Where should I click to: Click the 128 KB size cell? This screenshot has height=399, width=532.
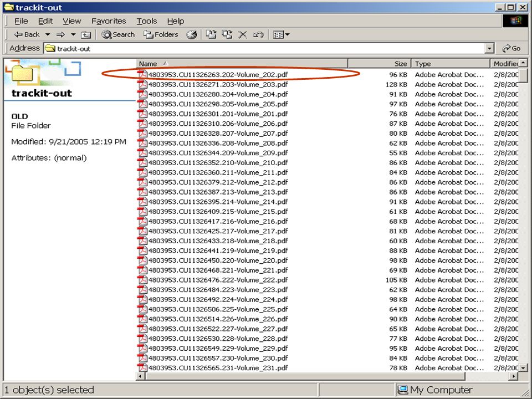pos(396,84)
